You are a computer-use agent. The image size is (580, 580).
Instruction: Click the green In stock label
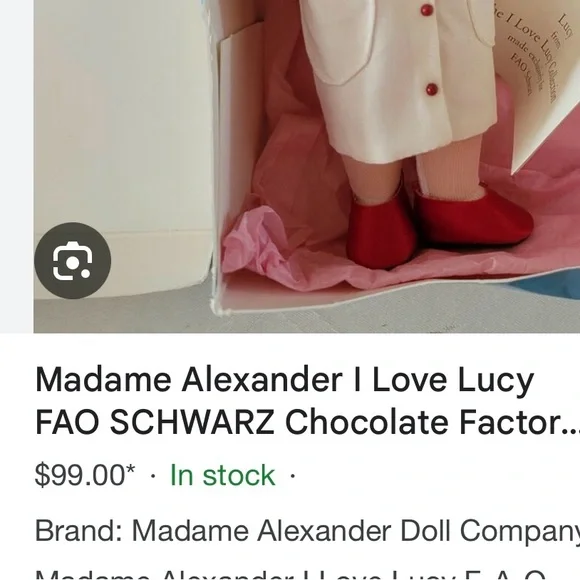click(x=222, y=475)
